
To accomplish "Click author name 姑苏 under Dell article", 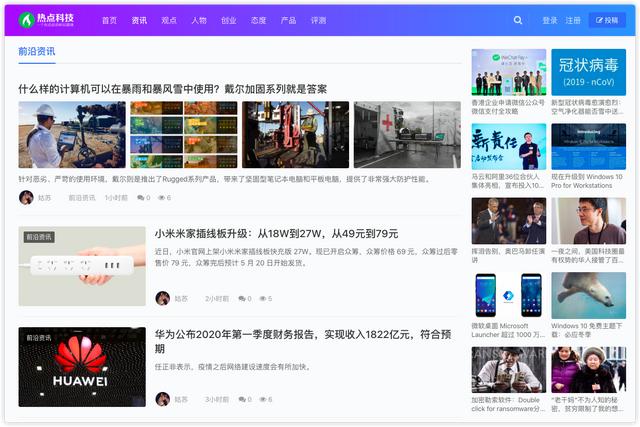I will (x=44, y=198).
